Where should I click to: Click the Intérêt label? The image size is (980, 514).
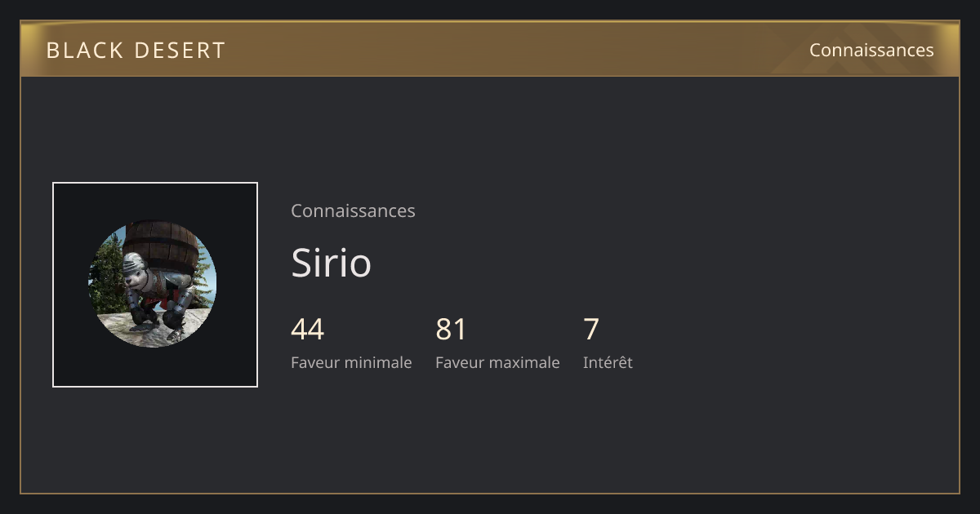608,362
